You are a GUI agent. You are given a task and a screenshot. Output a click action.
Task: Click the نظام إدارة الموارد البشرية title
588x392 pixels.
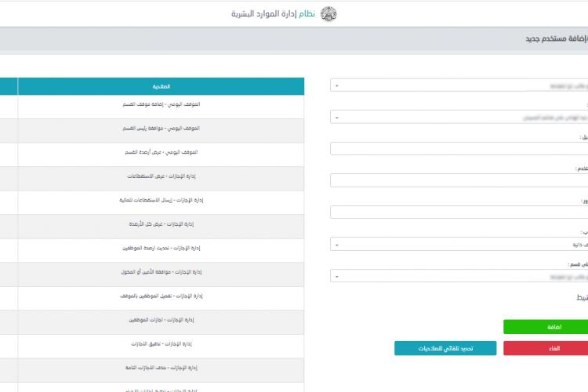click(273, 14)
